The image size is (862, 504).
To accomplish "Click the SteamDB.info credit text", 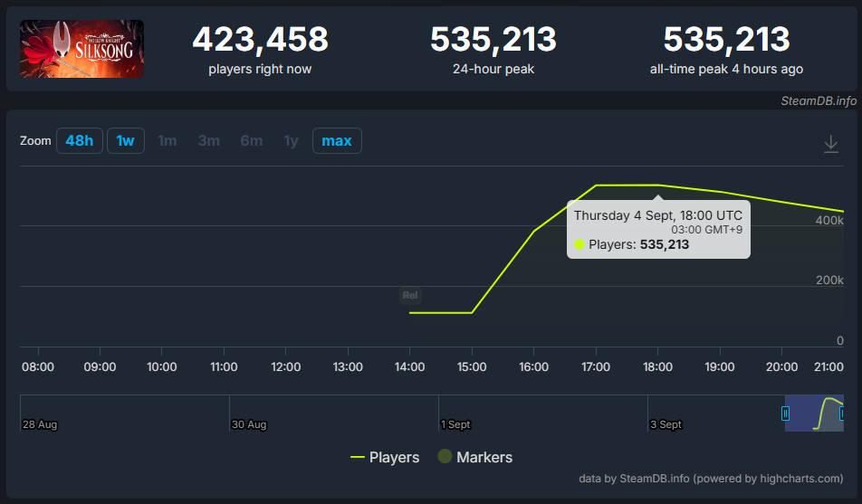I will click(x=819, y=100).
